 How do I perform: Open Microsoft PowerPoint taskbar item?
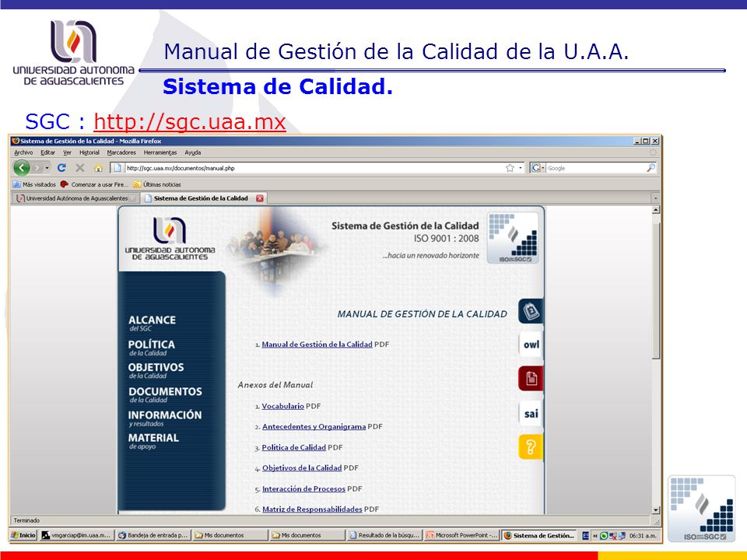click(461, 535)
